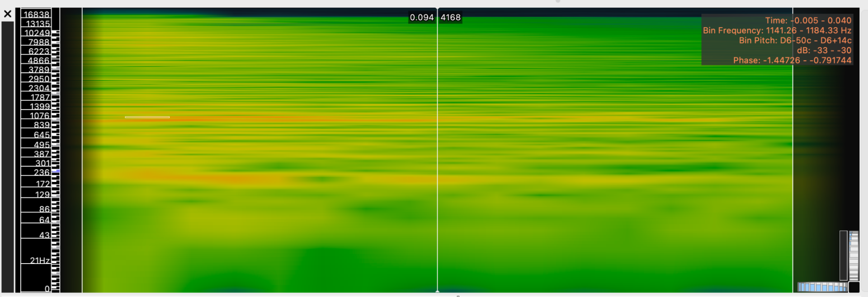This screenshot has width=868, height=297.
Task: Click the 64 frequency scale label
Action: pyautogui.click(x=44, y=220)
